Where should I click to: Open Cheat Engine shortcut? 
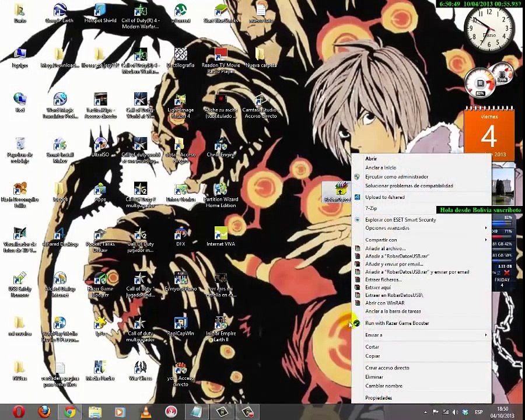click(220, 147)
